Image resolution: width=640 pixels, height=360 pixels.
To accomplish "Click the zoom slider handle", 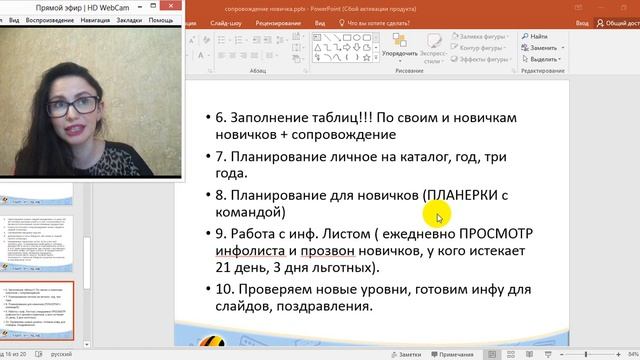I will 586,354.
